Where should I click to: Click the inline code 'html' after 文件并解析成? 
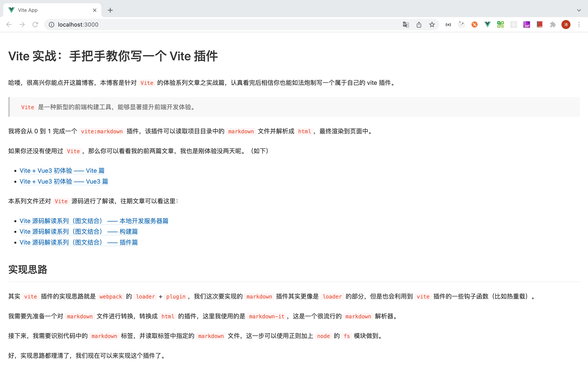(x=304, y=131)
